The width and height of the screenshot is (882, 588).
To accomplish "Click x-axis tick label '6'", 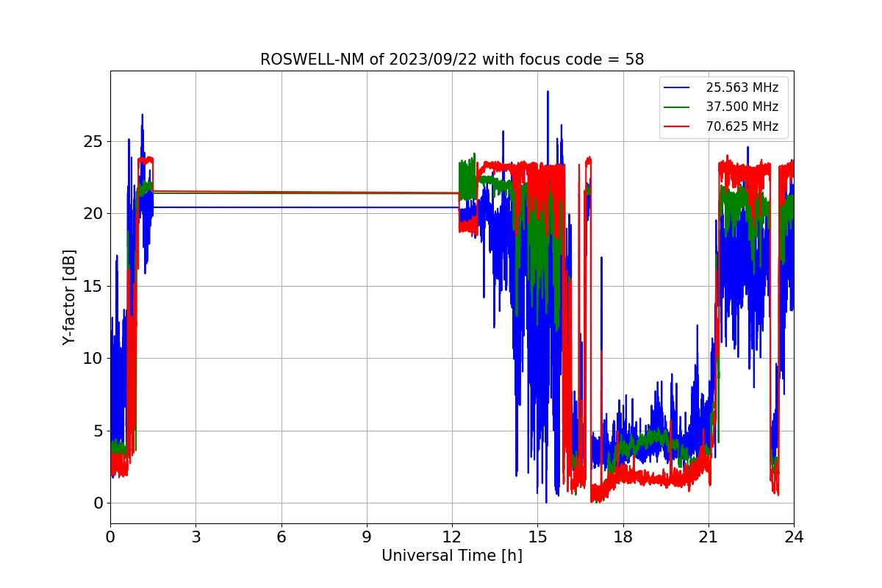I will point(282,537).
